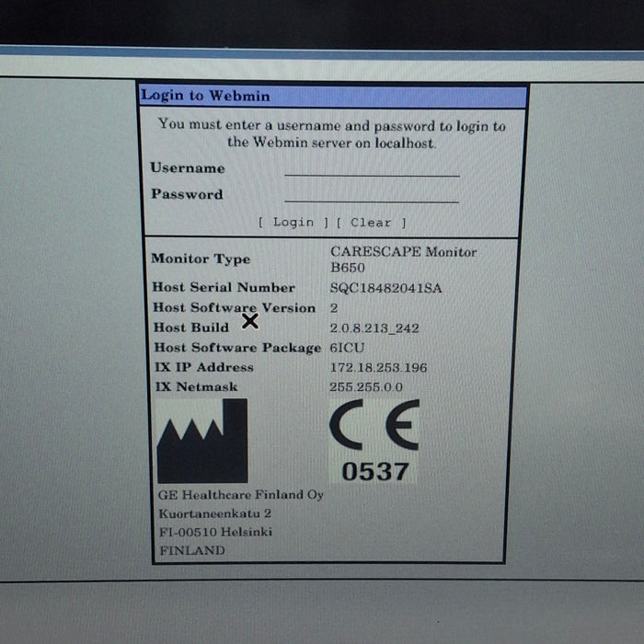Click the IX netmask value 255.255.0.0
Image resolution: width=644 pixels, height=644 pixels.
click(366, 387)
